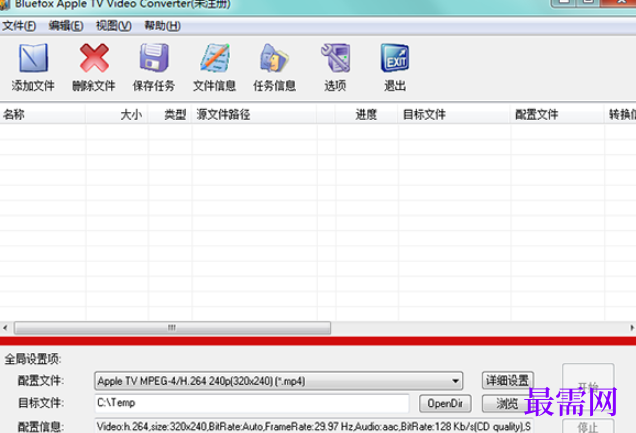Click the 全局设置项 label

coord(32,359)
